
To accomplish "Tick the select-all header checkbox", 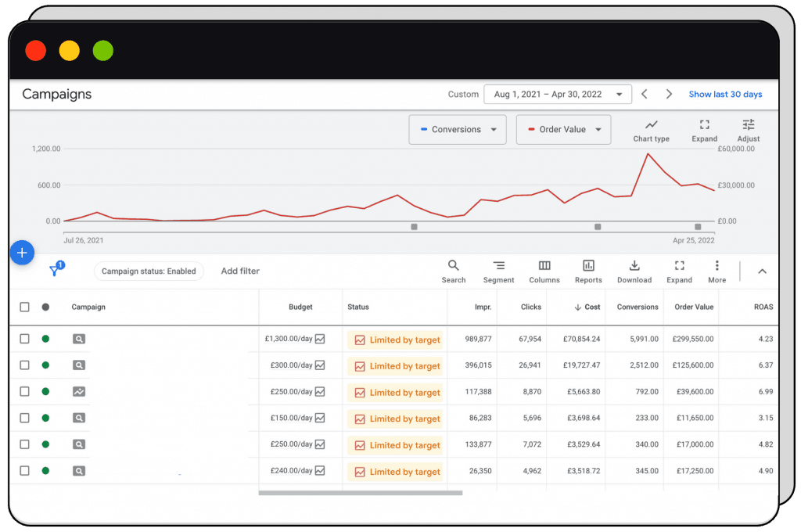I will tap(24, 307).
